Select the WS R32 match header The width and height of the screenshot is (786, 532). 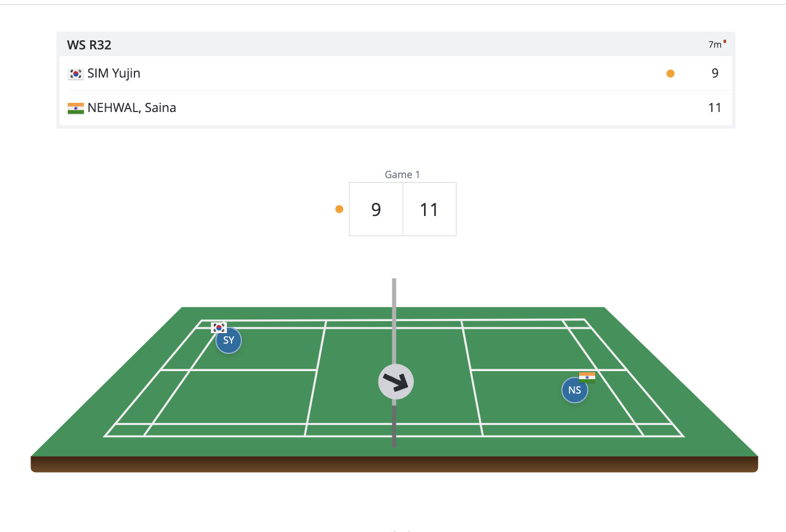(89, 45)
